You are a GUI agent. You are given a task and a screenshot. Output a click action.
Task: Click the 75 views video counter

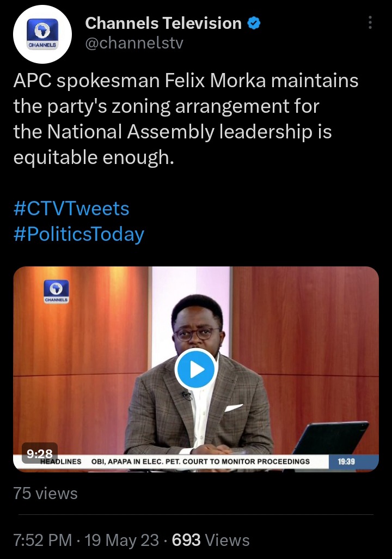click(45, 494)
